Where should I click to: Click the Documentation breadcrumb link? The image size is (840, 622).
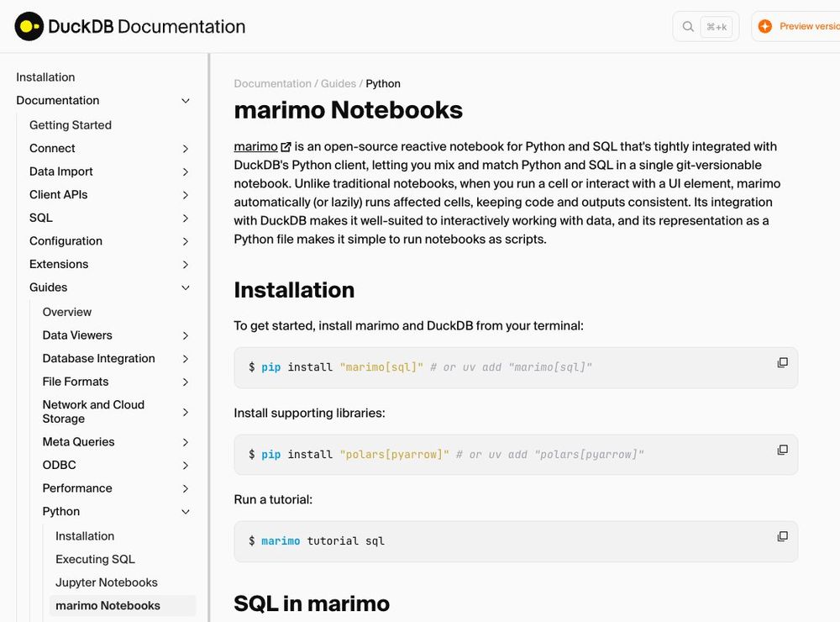point(273,84)
